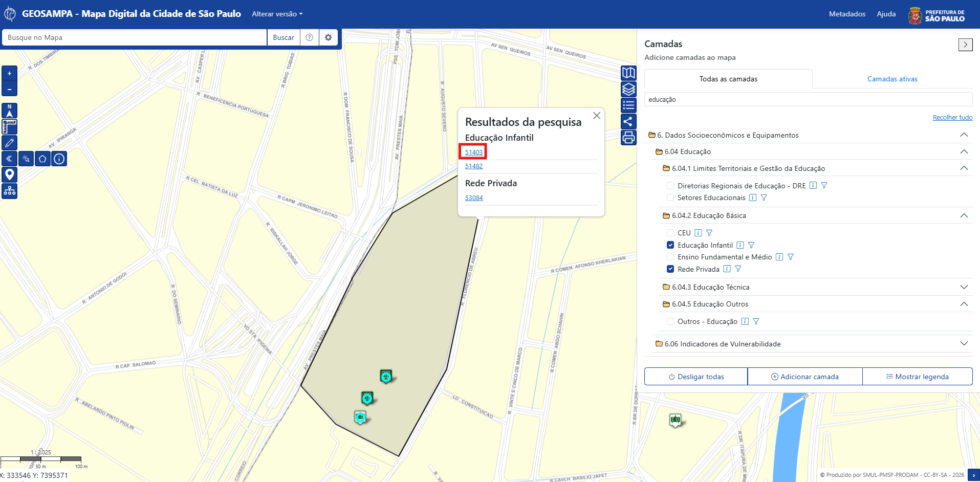The height and width of the screenshot is (482, 980).
Task: Open the Alterar versão dropdown
Action: [277, 14]
